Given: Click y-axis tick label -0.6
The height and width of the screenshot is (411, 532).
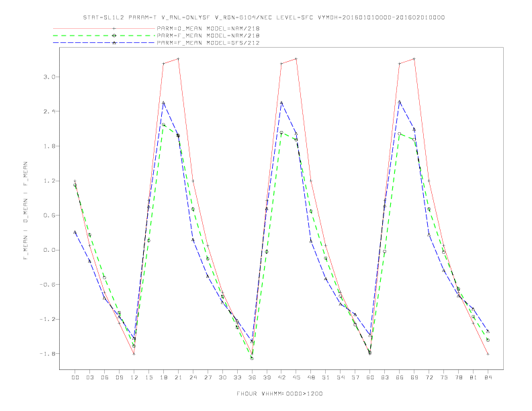Looking at the screenshot, I should tap(48, 285).
